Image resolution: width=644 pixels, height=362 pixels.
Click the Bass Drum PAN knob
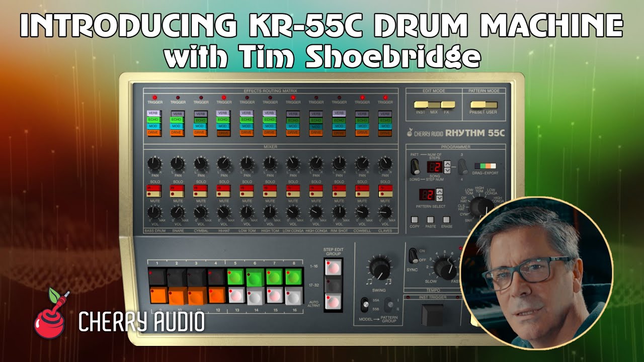tap(154, 163)
